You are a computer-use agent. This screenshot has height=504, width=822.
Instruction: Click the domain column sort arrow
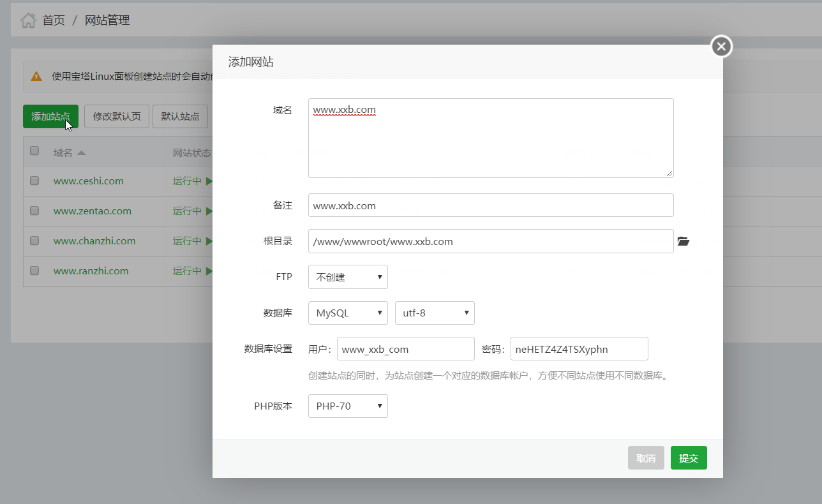pos(81,153)
